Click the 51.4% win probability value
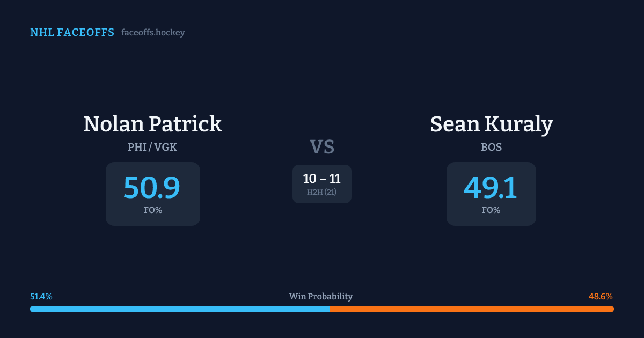 pos(41,297)
